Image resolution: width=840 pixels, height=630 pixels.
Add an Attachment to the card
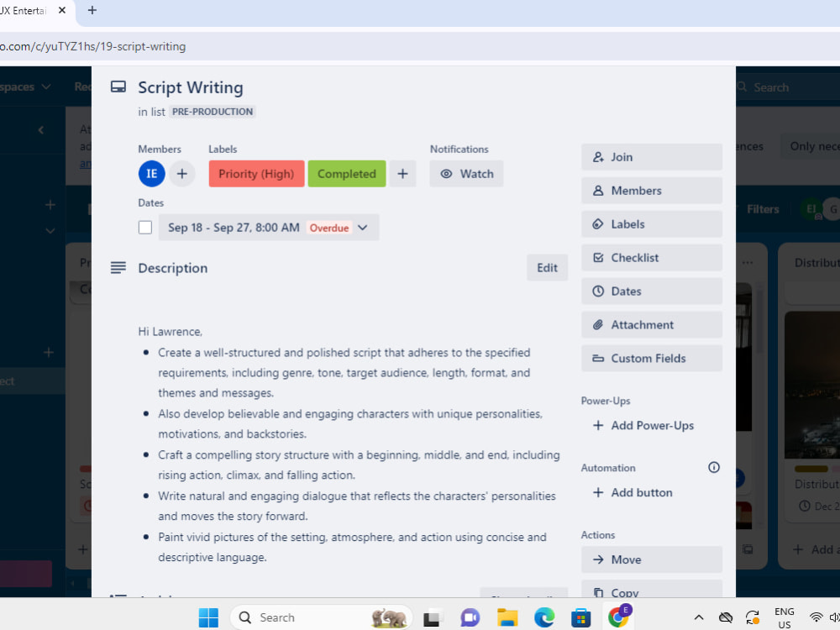[x=652, y=324]
